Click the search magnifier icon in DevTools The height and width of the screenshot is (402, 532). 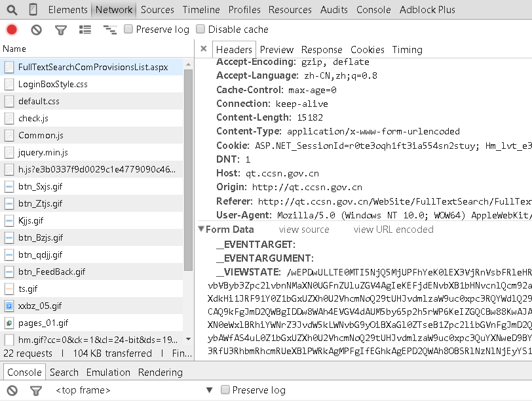[13, 10]
